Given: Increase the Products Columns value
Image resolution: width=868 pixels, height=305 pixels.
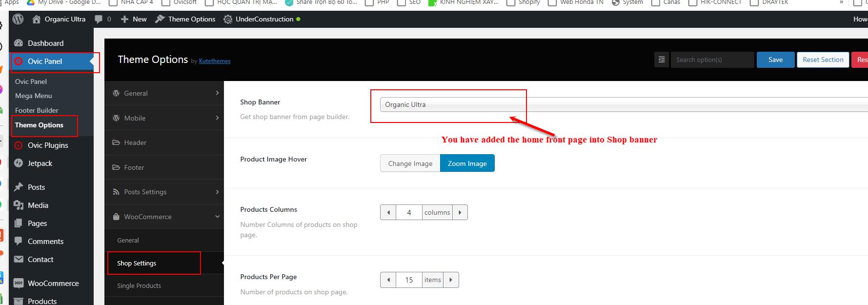Looking at the screenshot, I should click(460, 212).
